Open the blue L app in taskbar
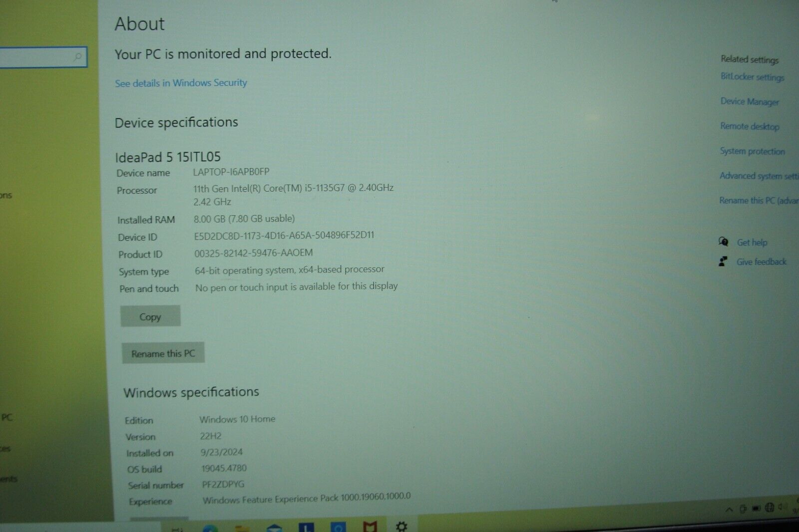This screenshot has height=532, width=799. click(x=306, y=527)
